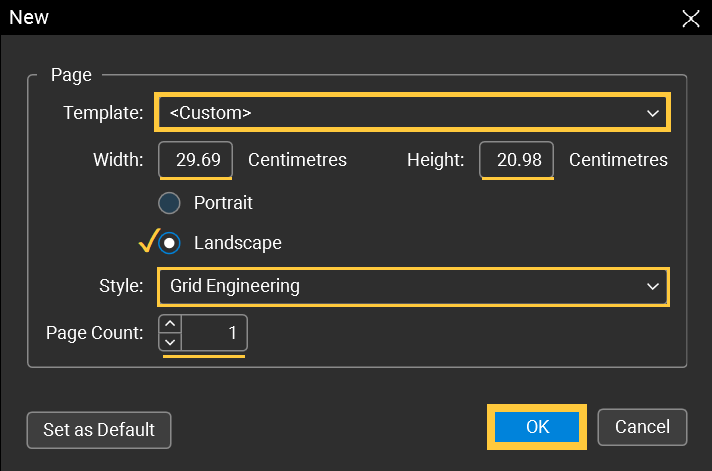The width and height of the screenshot is (712, 471).
Task: Cancel the New page dialog
Action: pos(642,427)
